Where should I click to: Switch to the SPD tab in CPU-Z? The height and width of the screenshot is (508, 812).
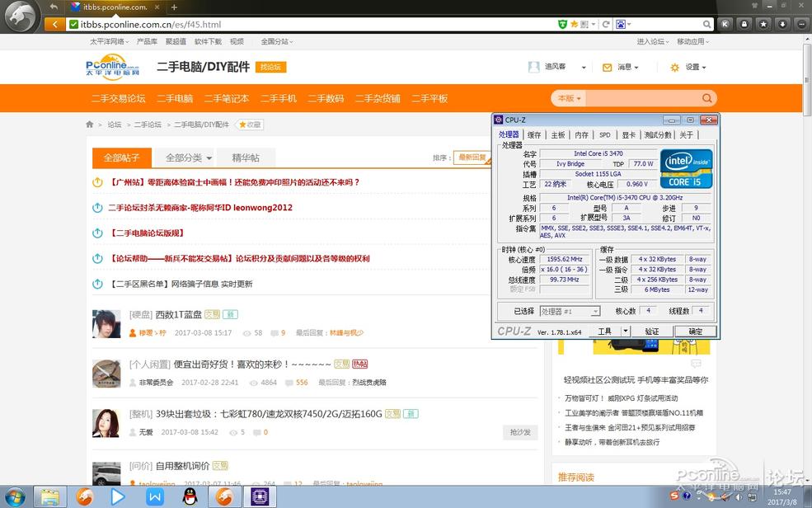(x=605, y=134)
